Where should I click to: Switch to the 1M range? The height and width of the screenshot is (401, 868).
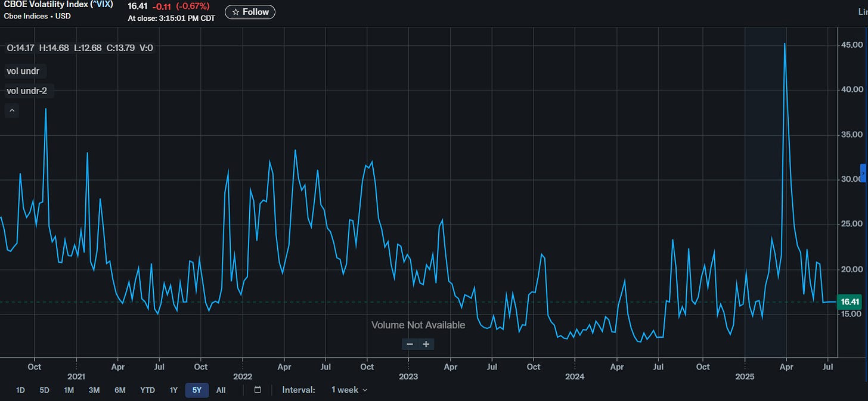[69, 390]
